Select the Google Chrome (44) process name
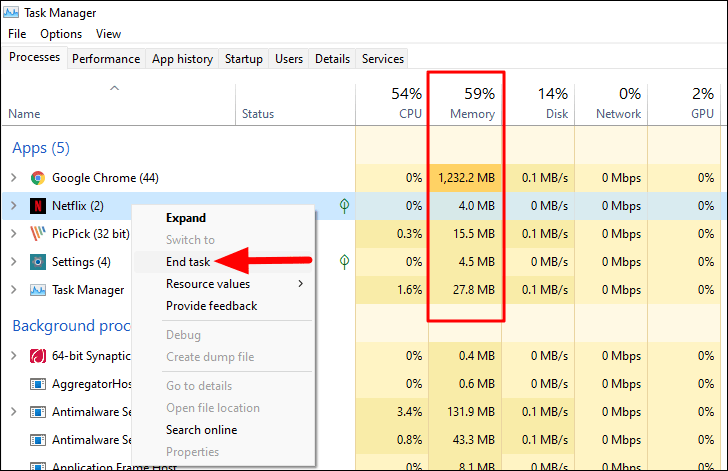This screenshot has width=728, height=471. pos(105,178)
